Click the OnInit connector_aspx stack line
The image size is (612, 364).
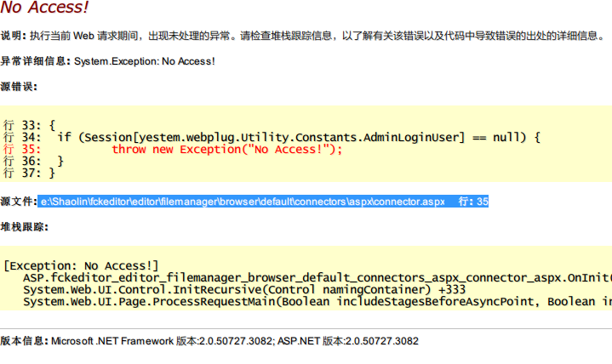click(317, 278)
